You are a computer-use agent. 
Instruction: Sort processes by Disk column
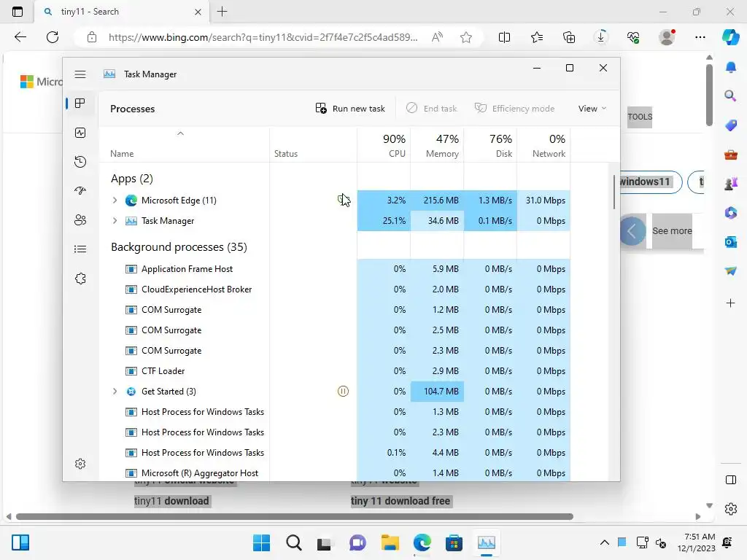click(x=491, y=146)
